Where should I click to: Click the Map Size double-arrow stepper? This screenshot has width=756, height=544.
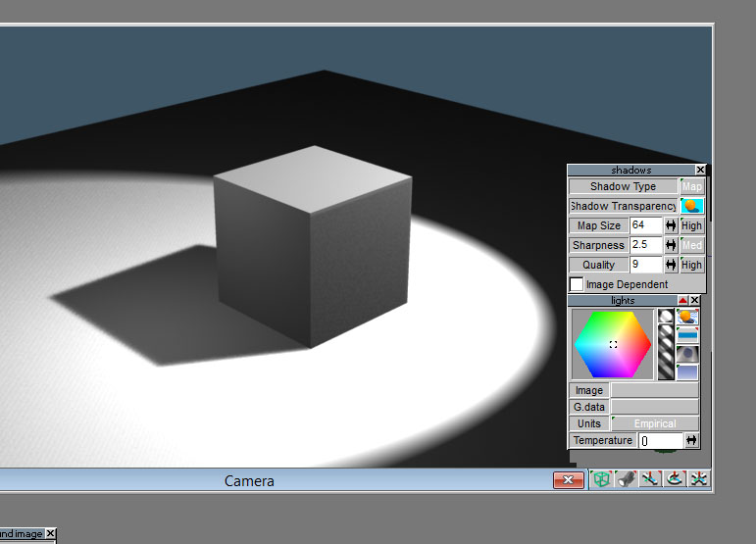[x=671, y=225]
